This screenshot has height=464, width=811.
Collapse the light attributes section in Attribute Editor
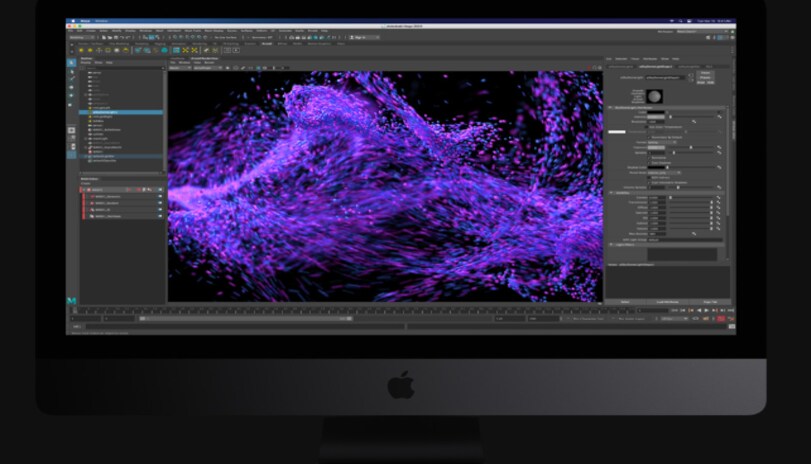pos(610,110)
